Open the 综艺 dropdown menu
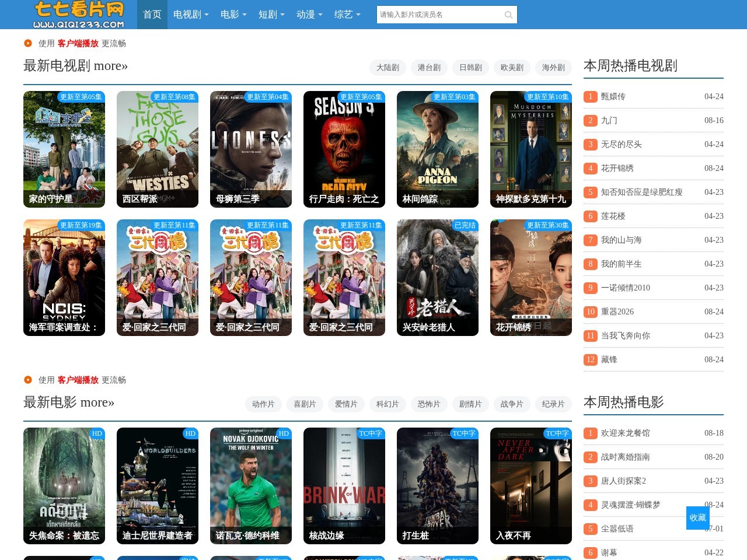The width and height of the screenshot is (747, 560). 347,15
